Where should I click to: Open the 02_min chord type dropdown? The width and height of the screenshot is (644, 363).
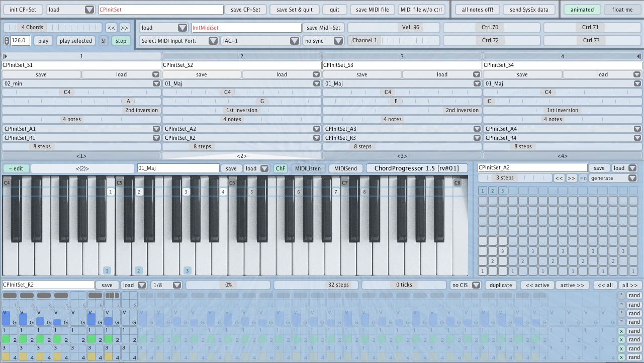click(x=81, y=83)
